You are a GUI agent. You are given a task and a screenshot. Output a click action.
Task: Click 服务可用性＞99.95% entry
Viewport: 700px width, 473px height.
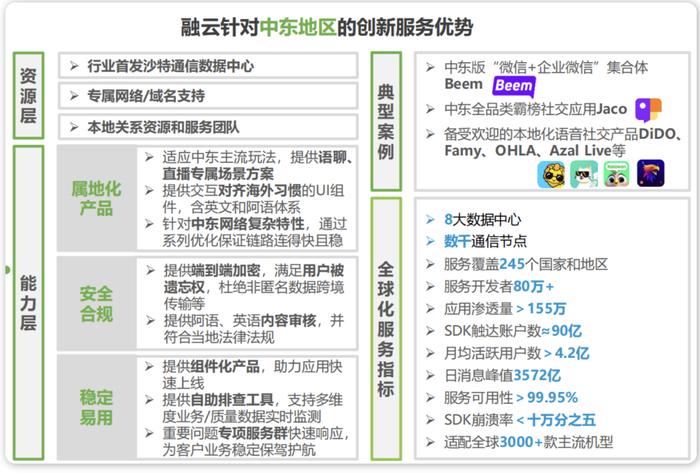(511, 397)
